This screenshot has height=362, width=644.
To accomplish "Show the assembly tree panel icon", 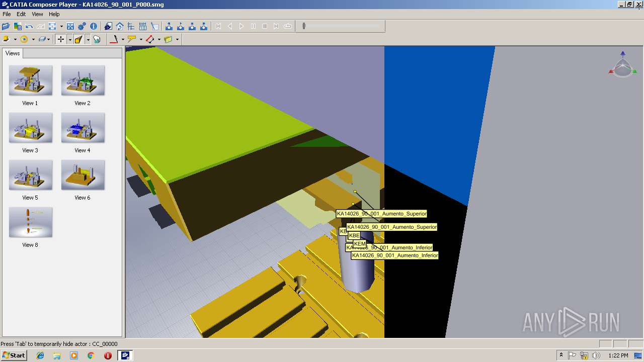I will click(131, 26).
